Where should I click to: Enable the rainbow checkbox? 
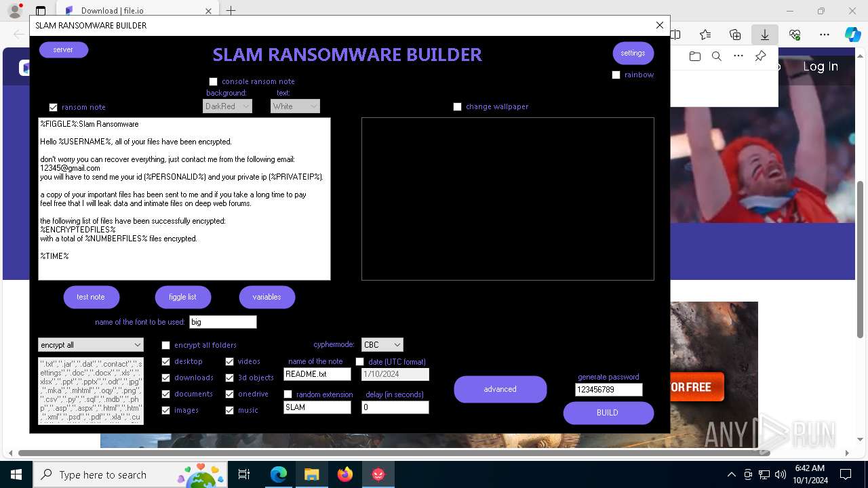coord(616,75)
